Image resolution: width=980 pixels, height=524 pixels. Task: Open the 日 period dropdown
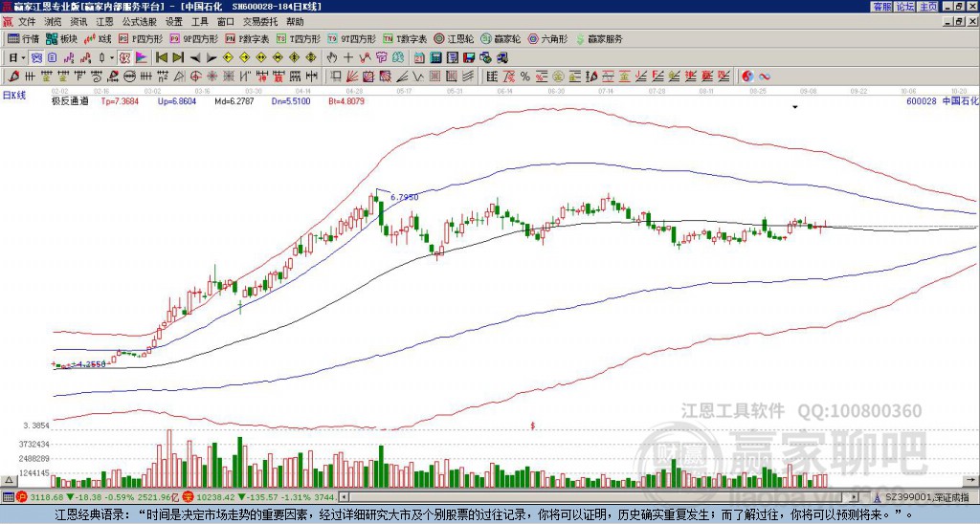pos(17,58)
